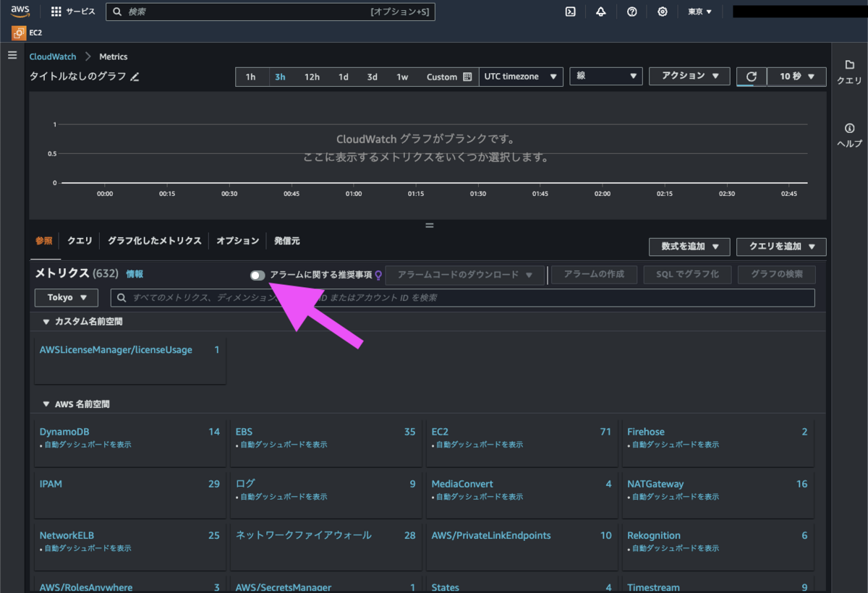Open the 数式を追加 dropdown
Screen dimensions: 868x593
tap(689, 247)
